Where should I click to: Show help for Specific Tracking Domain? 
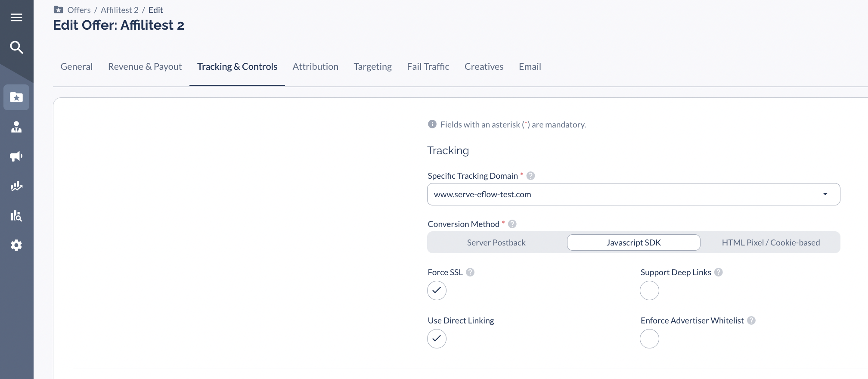[x=531, y=176]
